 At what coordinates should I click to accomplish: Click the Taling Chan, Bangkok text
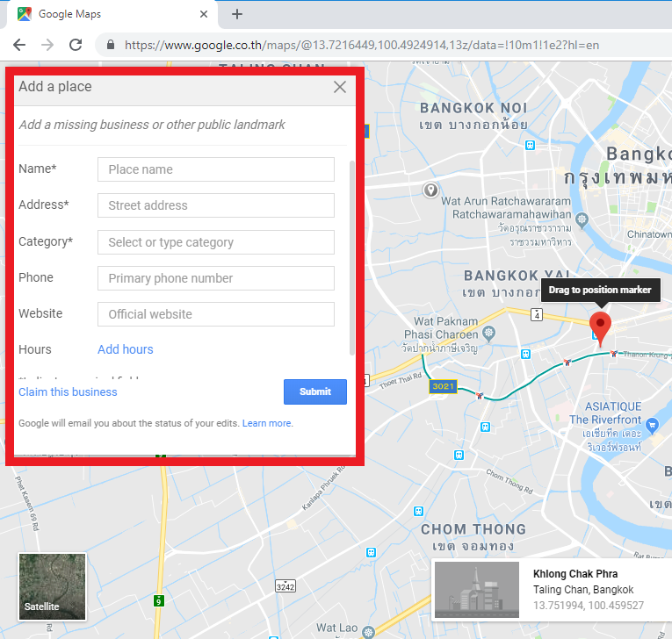pyautogui.click(x=583, y=589)
